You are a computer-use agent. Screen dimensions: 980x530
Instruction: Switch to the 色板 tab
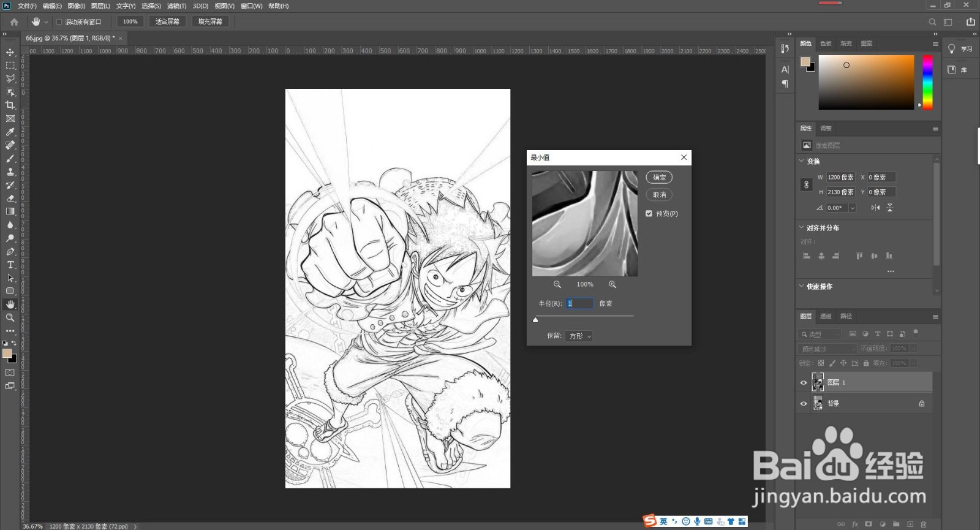[x=826, y=44]
